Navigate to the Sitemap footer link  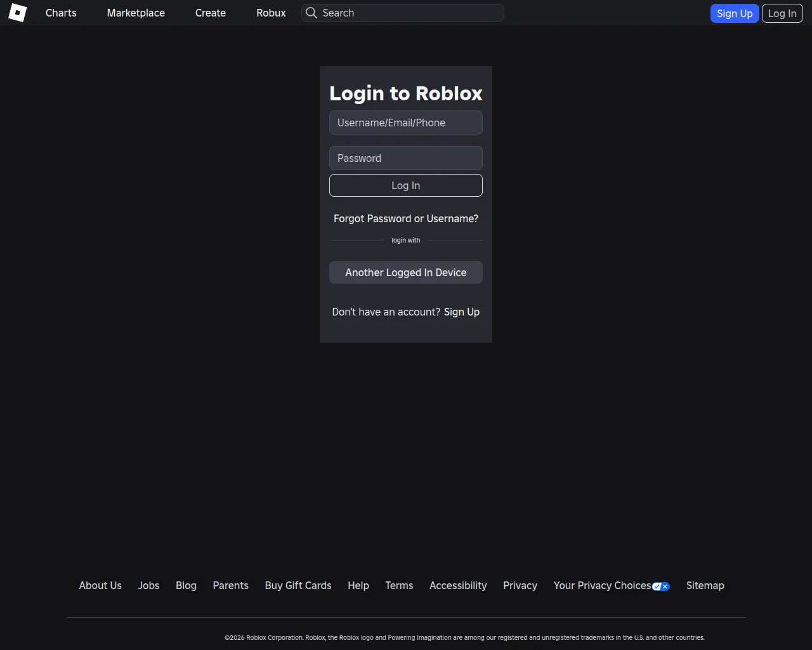[x=705, y=585]
